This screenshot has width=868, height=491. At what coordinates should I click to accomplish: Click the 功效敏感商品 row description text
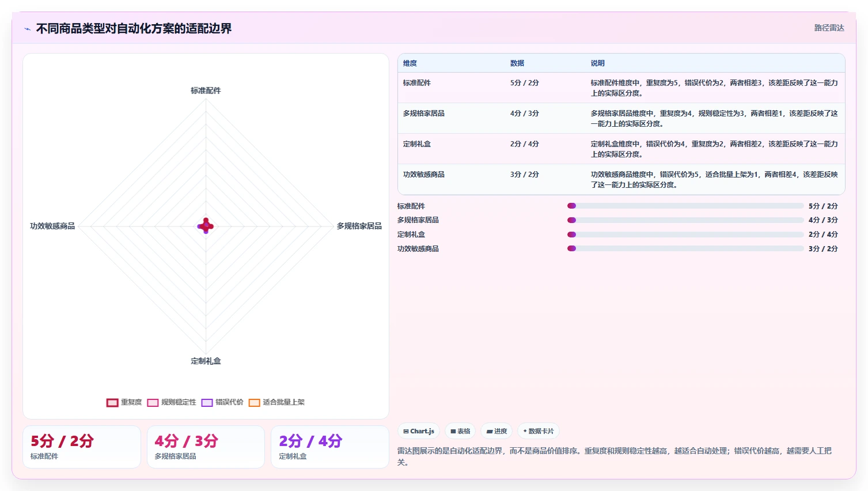714,180
